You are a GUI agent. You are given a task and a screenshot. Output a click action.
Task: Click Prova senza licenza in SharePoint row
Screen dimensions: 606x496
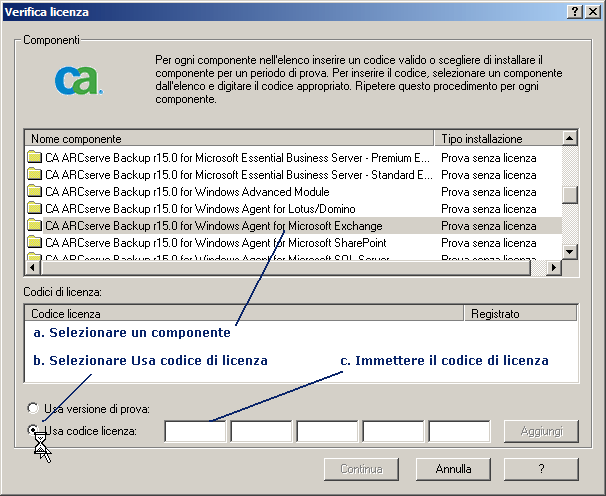point(489,243)
